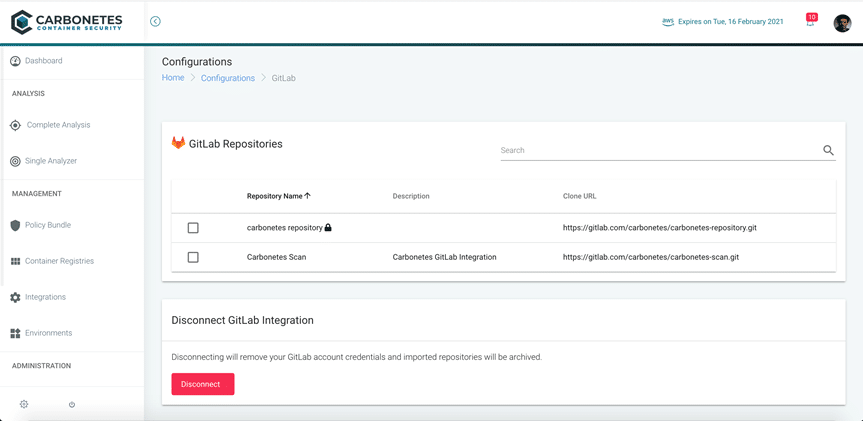Click the AWS logo icon in header

pos(668,21)
